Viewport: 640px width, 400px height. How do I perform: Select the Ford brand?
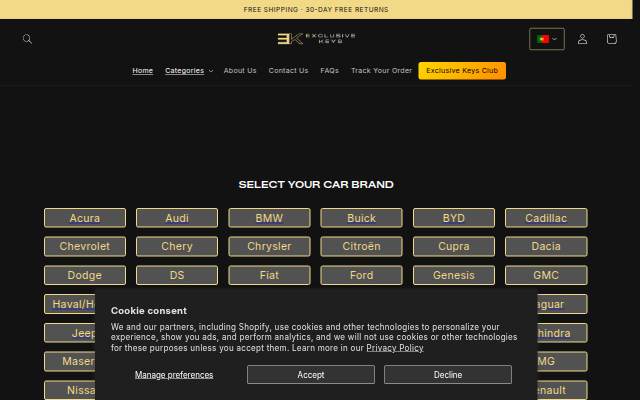[361, 275]
